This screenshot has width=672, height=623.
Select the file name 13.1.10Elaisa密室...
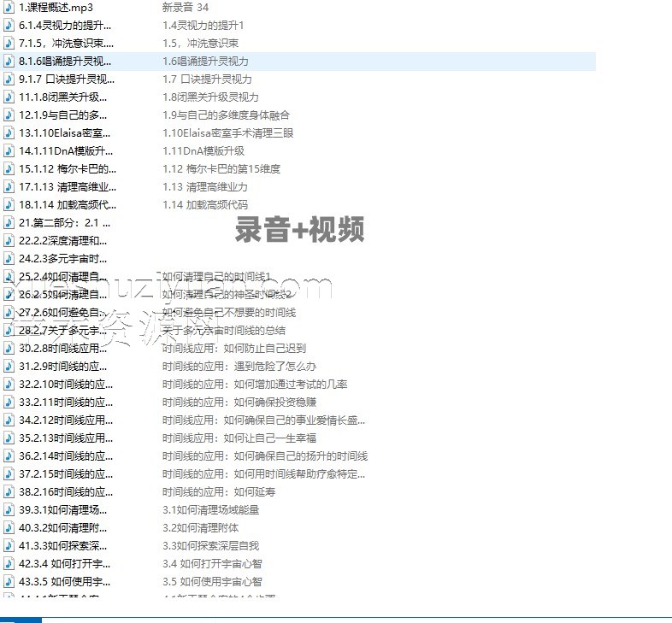point(64,133)
